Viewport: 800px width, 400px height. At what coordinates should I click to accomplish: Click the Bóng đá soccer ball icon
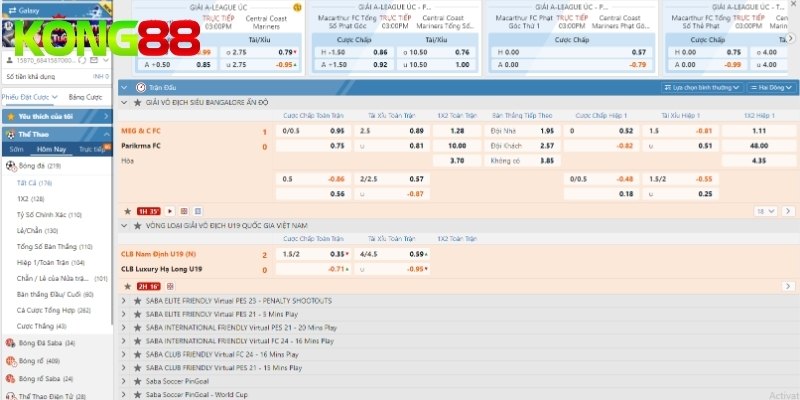(x=11, y=165)
